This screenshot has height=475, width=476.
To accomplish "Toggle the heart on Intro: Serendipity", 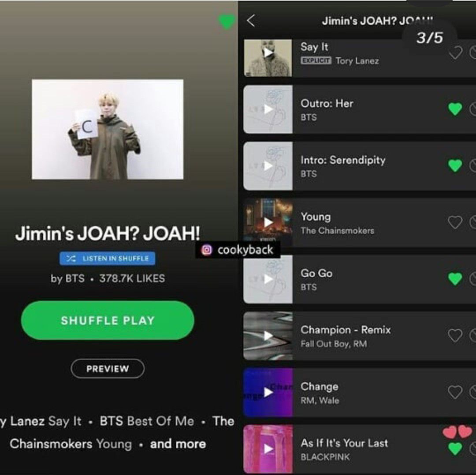I will pos(455,165).
